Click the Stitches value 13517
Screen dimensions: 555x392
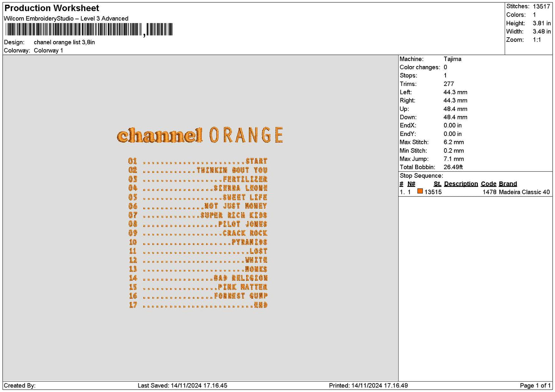point(542,7)
